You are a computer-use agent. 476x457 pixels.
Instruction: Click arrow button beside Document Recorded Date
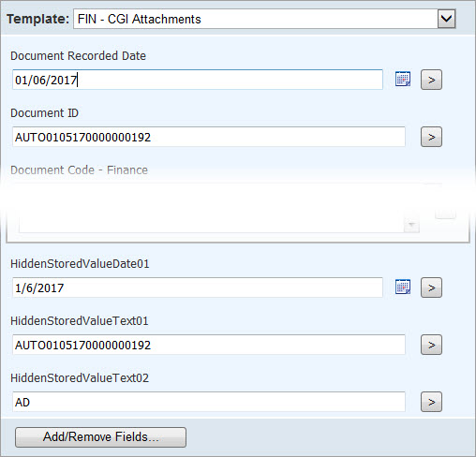pos(431,80)
